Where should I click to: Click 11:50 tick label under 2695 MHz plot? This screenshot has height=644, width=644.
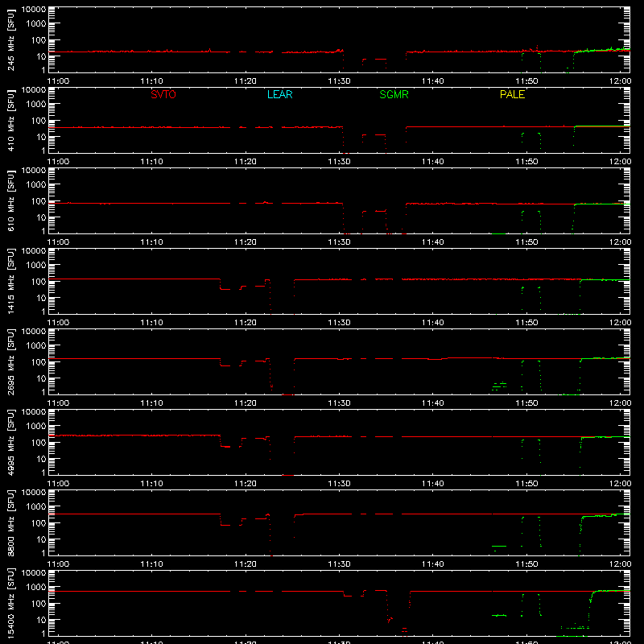tap(526, 403)
